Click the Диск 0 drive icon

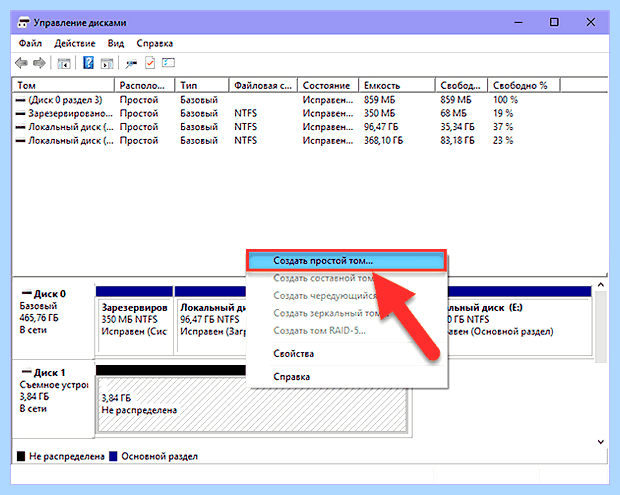tap(26, 293)
